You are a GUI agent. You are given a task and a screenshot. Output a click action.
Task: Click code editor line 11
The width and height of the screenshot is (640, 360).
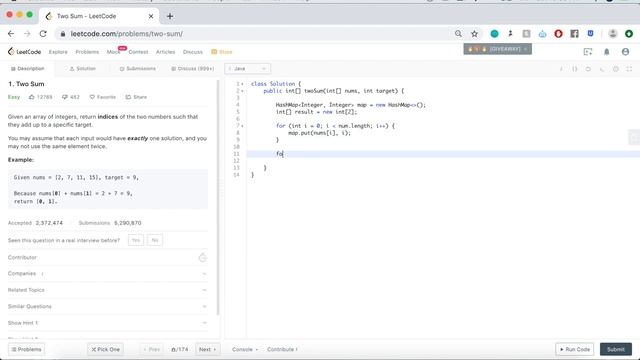click(443, 154)
